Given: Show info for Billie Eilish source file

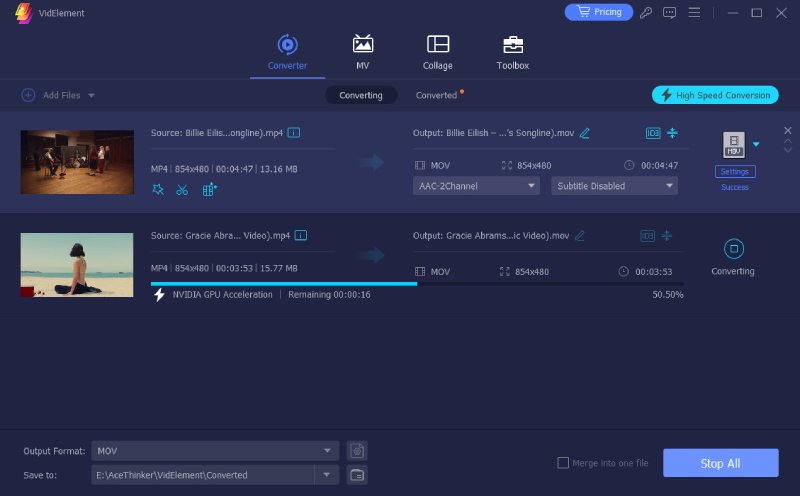Looking at the screenshot, I should click(x=294, y=133).
